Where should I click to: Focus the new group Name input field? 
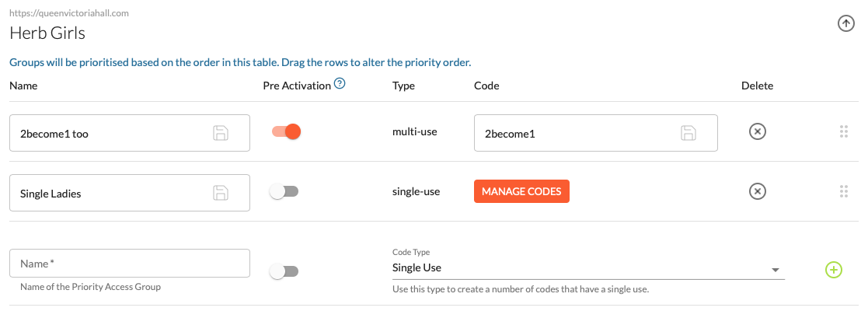pyautogui.click(x=129, y=264)
